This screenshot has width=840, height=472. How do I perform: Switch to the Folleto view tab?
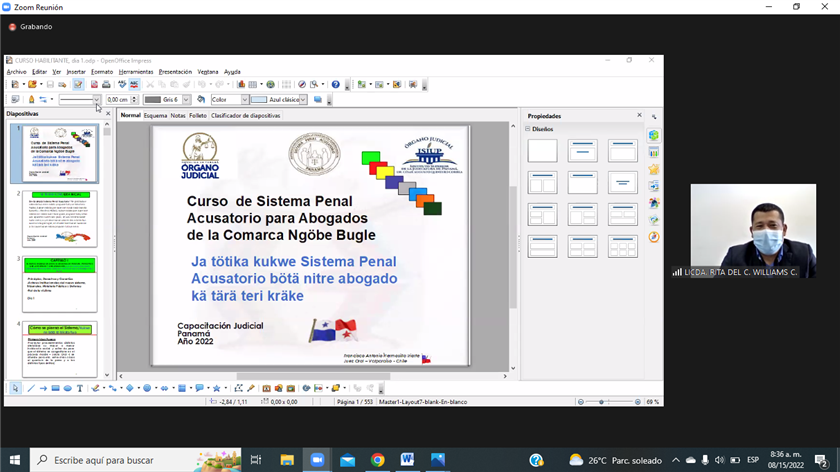(x=198, y=116)
